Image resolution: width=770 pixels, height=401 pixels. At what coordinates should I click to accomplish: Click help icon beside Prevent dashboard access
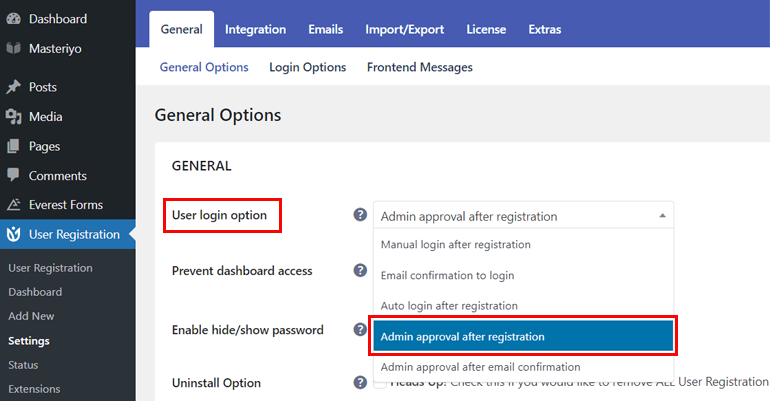click(360, 270)
